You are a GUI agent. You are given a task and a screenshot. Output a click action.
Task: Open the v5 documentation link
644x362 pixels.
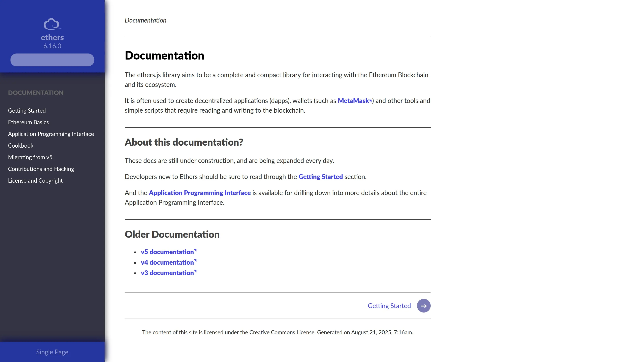point(168,252)
